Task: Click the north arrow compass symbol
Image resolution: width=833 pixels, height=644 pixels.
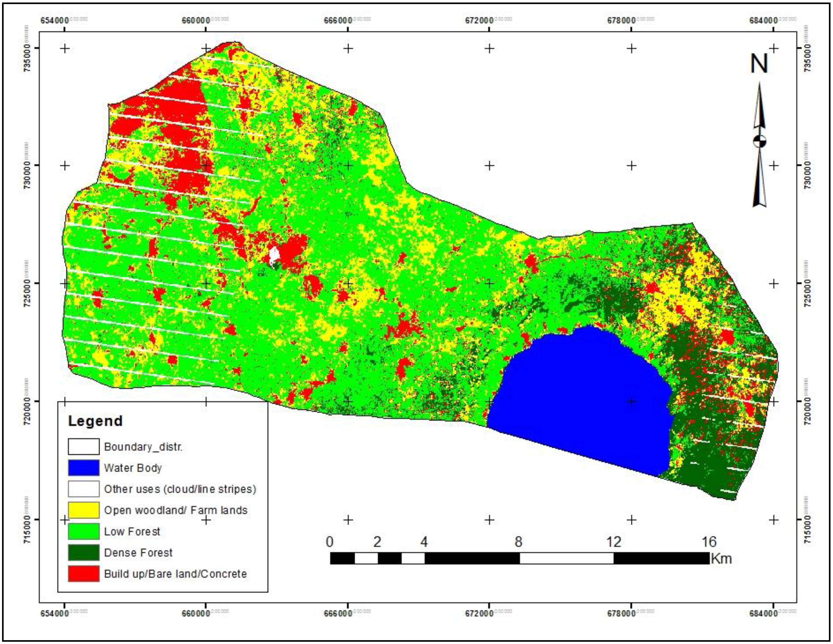Action: (x=759, y=145)
